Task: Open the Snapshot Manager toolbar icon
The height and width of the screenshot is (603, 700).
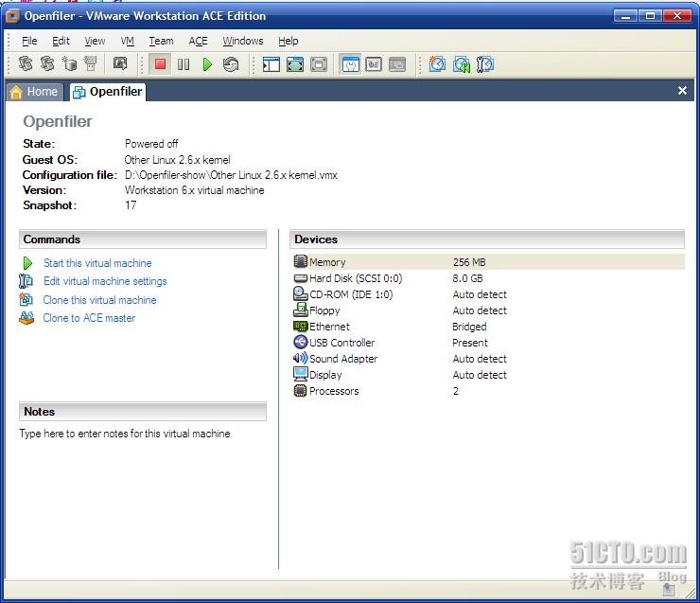Action: (x=485, y=64)
